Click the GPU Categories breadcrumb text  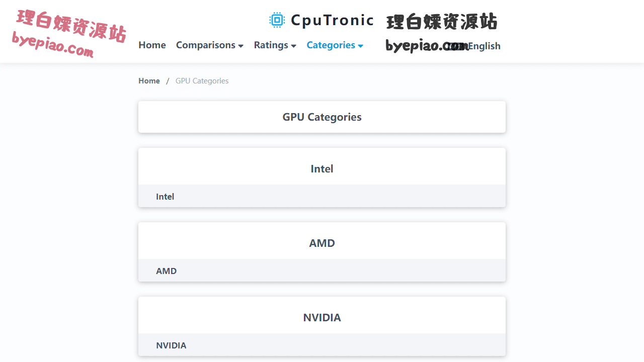(202, 80)
